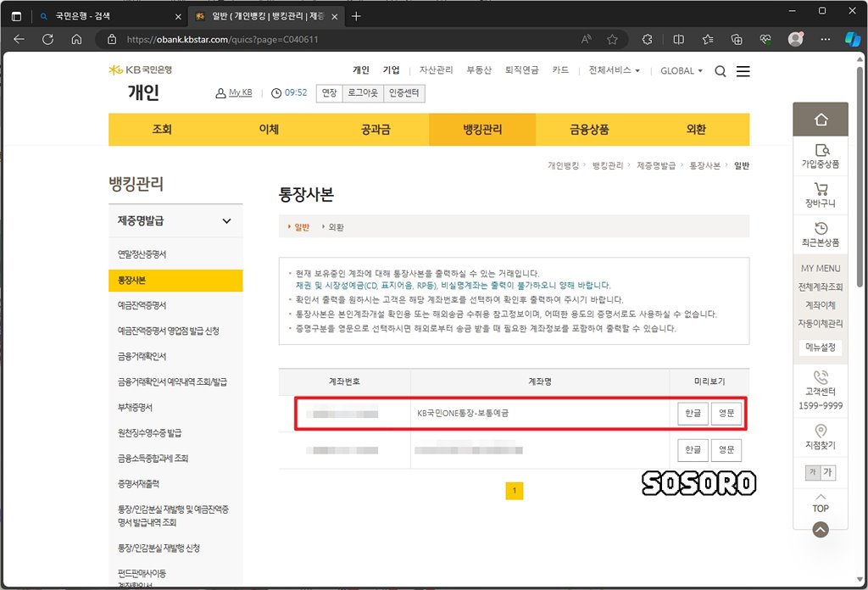Click the KB국민은행 logo

[x=141, y=70]
